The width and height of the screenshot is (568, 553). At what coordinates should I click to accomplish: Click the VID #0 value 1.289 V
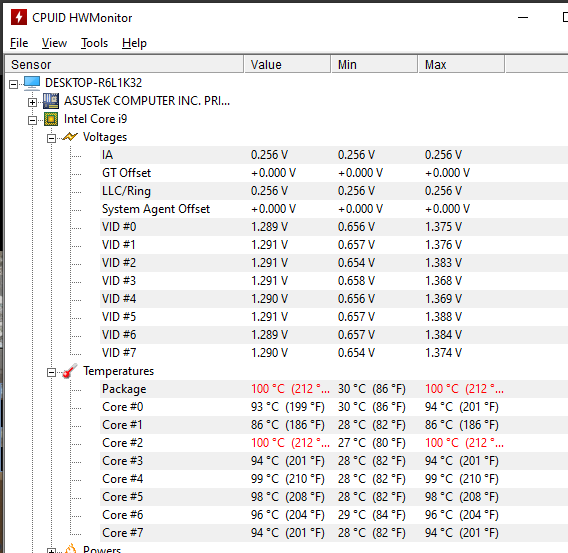[270, 227]
